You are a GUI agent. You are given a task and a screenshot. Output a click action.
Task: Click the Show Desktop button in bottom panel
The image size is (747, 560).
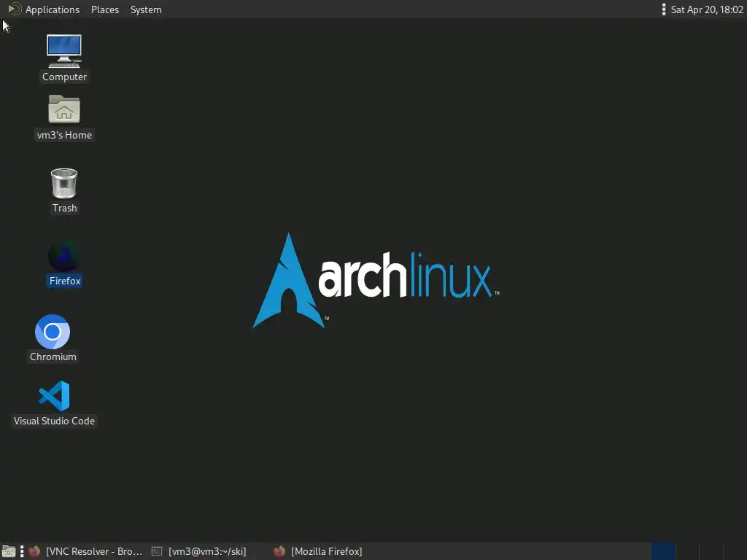(x=9, y=551)
